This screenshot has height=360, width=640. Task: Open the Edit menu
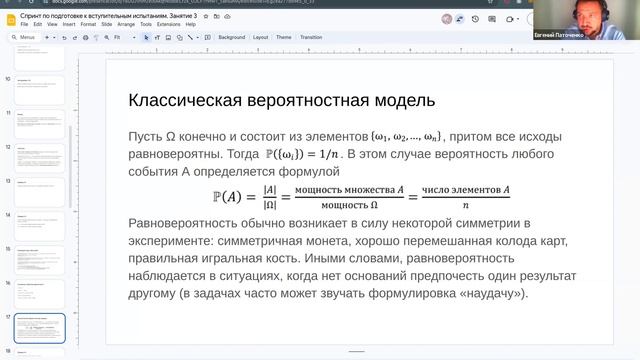[38, 24]
